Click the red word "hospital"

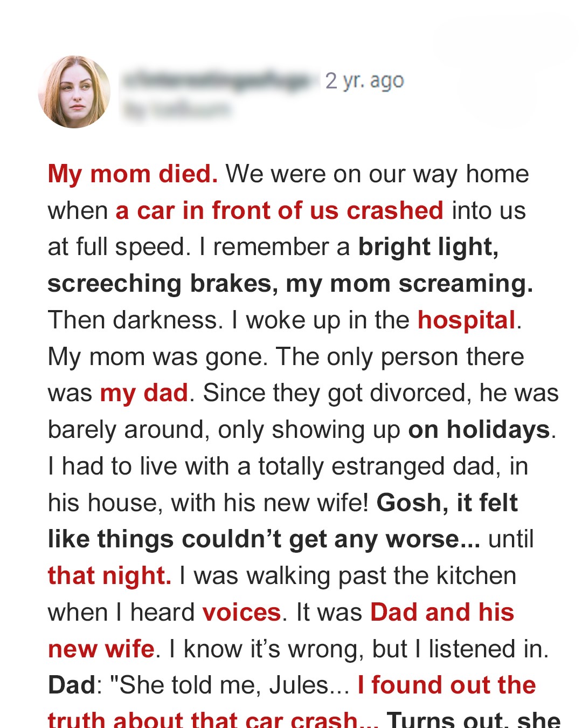pos(467,320)
